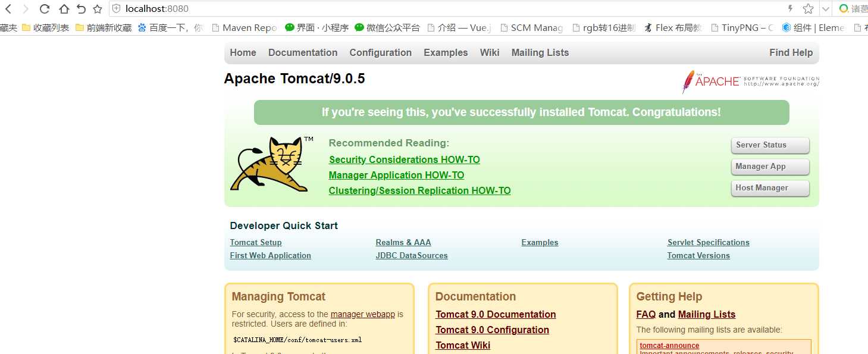Viewport: 868px width, 354px height.
Task: Click the $CATALINA_HOME/conf/tomcat-users.xml path text
Action: coord(297,340)
